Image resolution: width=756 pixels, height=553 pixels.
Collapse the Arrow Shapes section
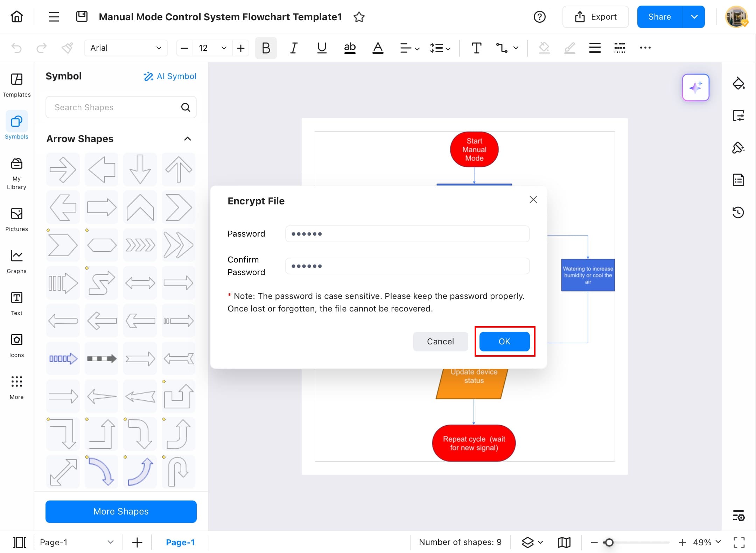tap(188, 139)
